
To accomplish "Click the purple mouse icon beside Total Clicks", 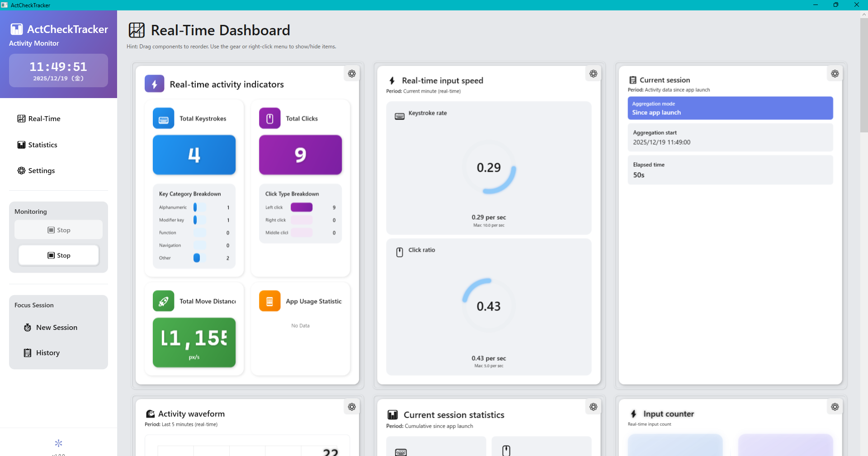I will point(269,118).
